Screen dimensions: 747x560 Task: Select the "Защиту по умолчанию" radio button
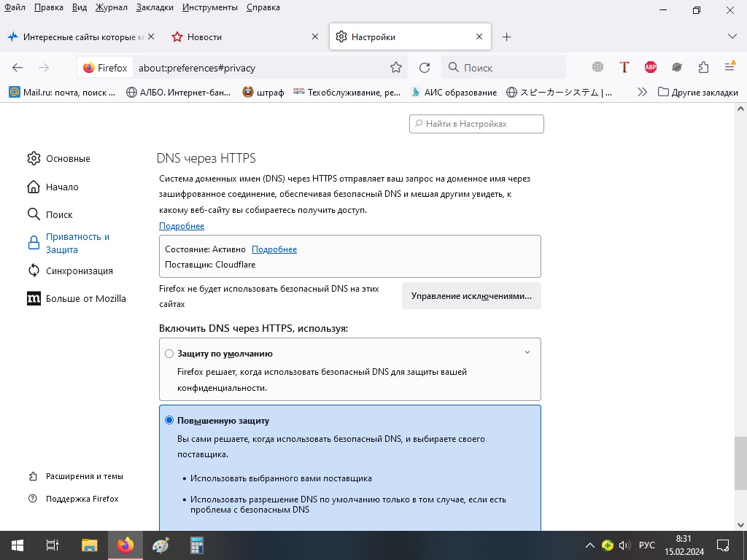[x=169, y=354]
